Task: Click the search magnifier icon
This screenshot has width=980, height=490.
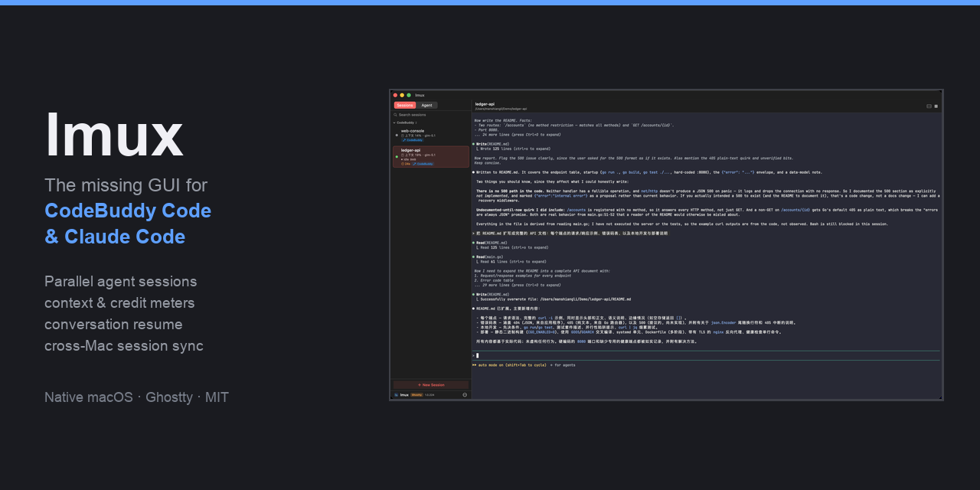Action: (x=395, y=115)
